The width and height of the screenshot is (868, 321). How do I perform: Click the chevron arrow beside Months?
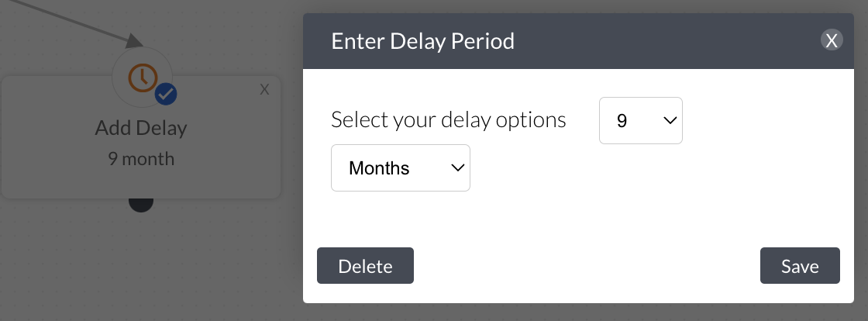coord(457,167)
